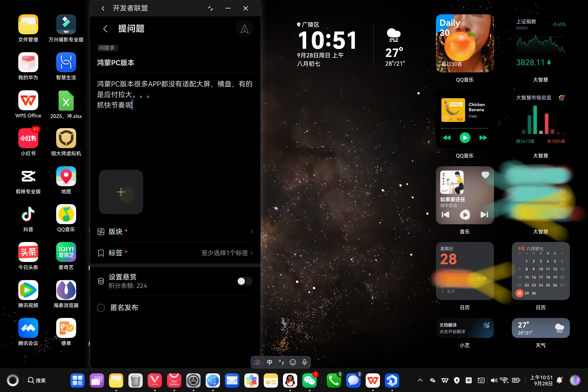Go back from the 提问题 page
588x392 pixels.
click(x=105, y=29)
